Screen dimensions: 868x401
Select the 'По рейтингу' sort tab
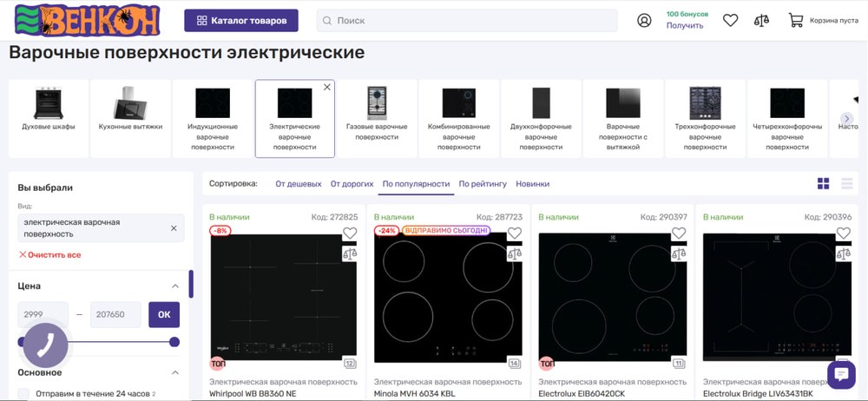[483, 184]
